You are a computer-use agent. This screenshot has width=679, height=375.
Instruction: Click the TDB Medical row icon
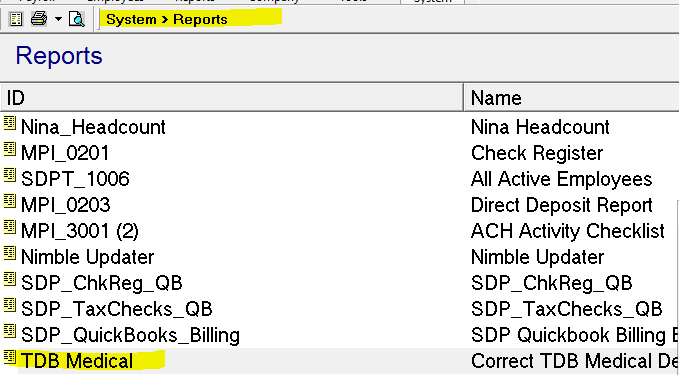pyautogui.click(x=10, y=357)
